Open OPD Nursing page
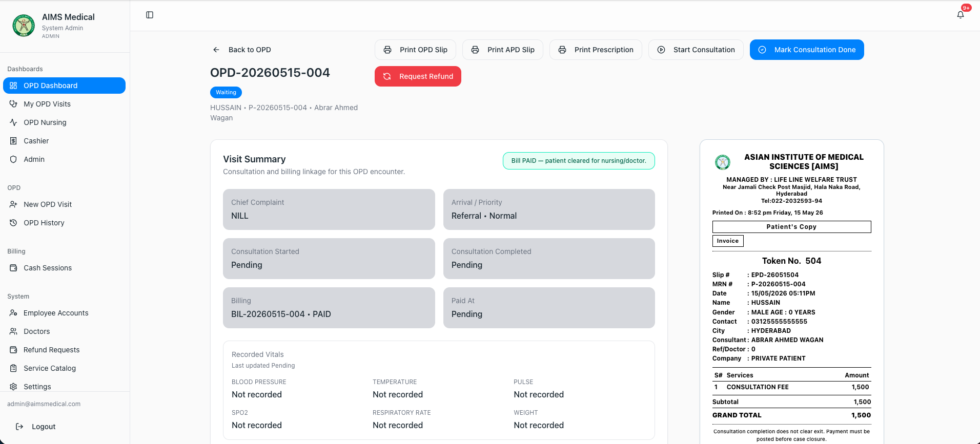 pos(64,122)
